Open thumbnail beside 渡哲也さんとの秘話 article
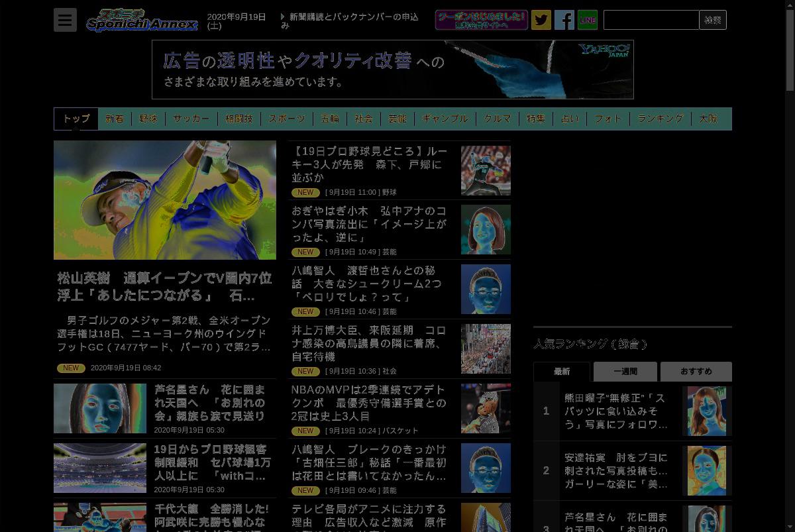This screenshot has height=532, width=795. click(486, 290)
